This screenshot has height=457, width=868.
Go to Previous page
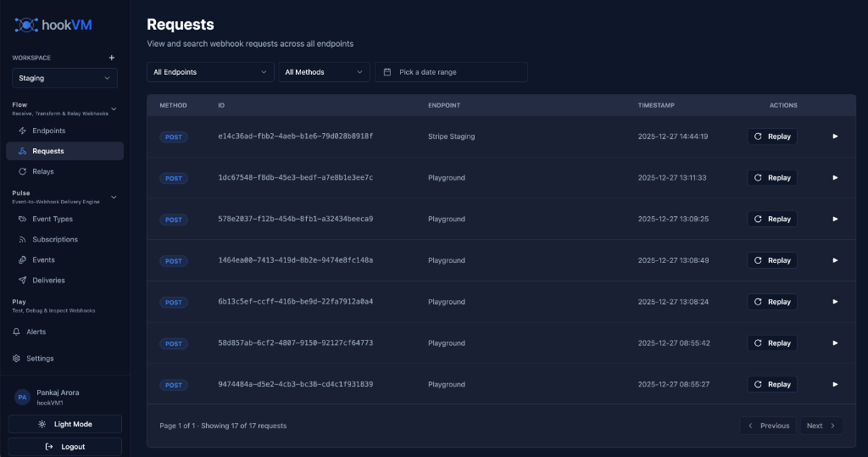[x=768, y=426]
